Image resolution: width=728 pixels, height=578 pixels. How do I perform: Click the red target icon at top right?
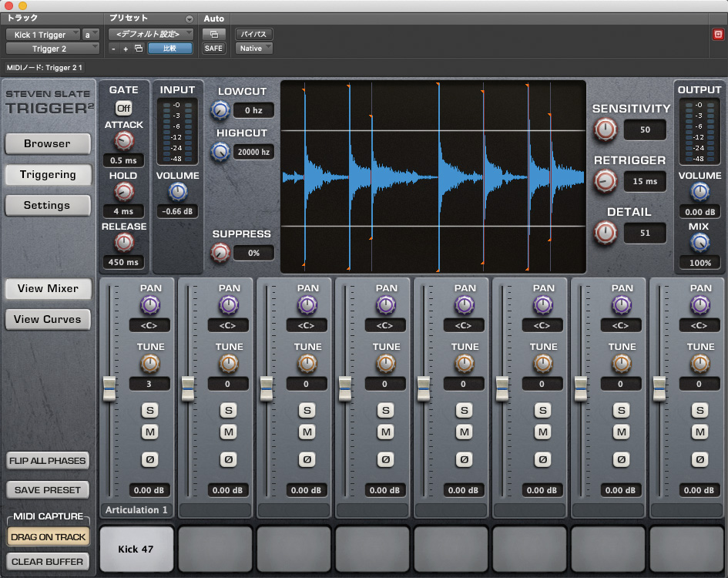[718, 35]
